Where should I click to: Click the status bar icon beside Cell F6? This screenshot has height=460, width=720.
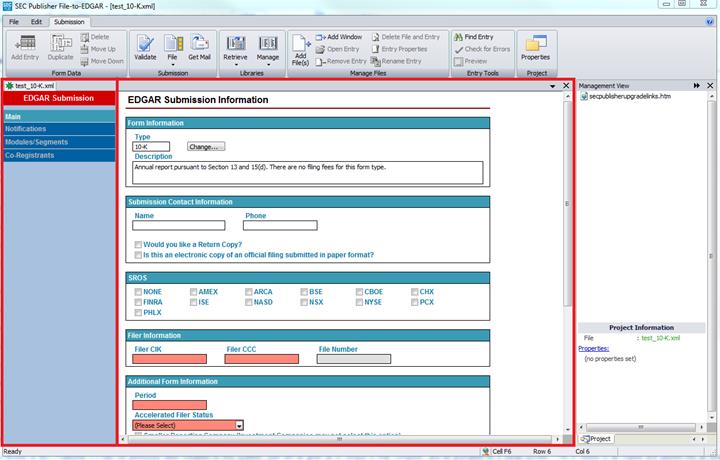(486, 452)
